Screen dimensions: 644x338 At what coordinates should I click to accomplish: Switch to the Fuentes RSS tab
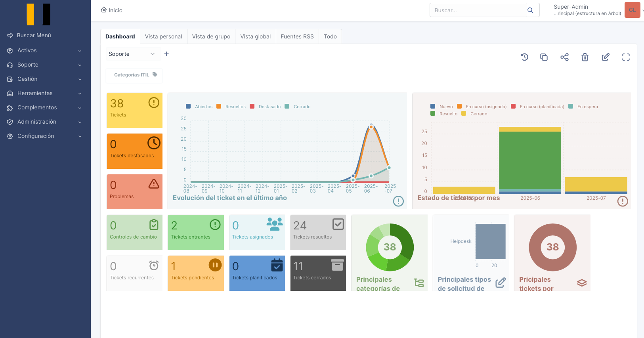coord(297,36)
